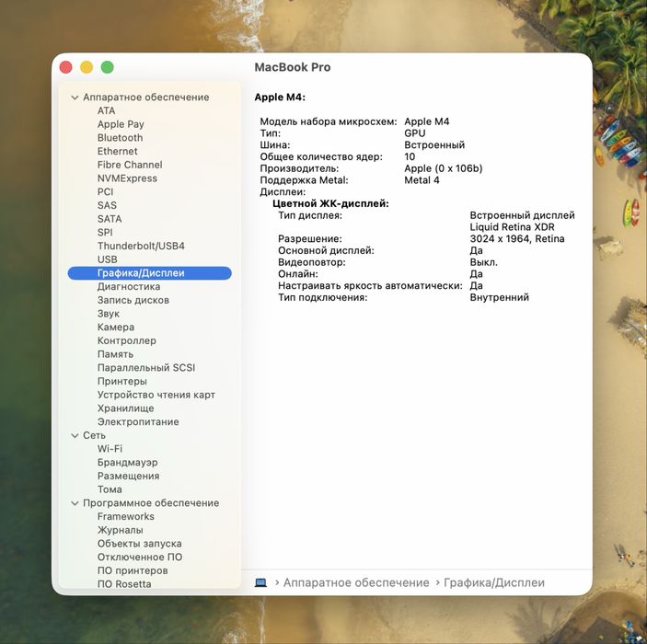
Task: Select Камера in the sidebar
Action: (x=116, y=328)
